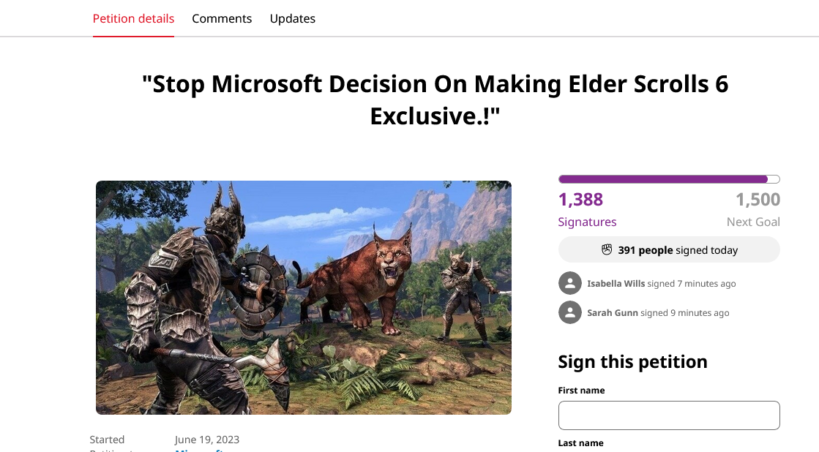Click Sarah Gunn's avatar icon

point(570,312)
